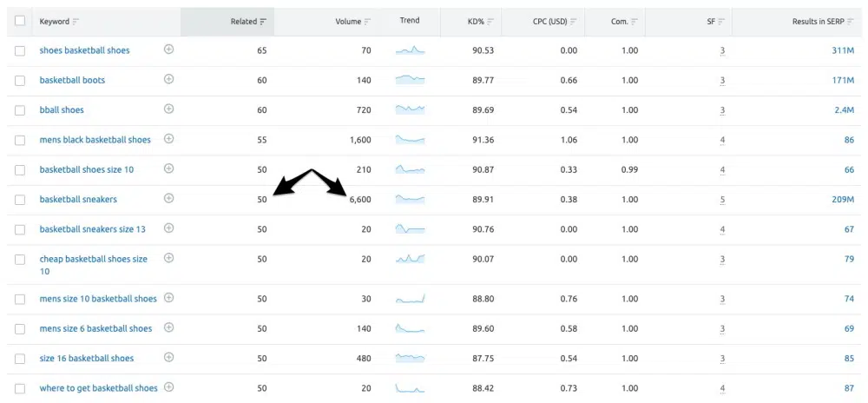
Task: View trend chart for mens size 10 basketball shoes
Action: (411, 299)
